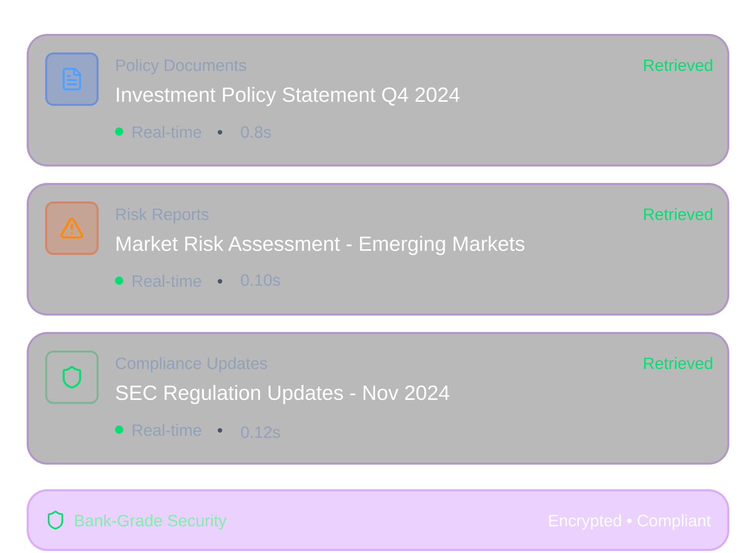Open the Investment Policy Statement Q4 2024 document
756x553 pixels.
tap(288, 95)
